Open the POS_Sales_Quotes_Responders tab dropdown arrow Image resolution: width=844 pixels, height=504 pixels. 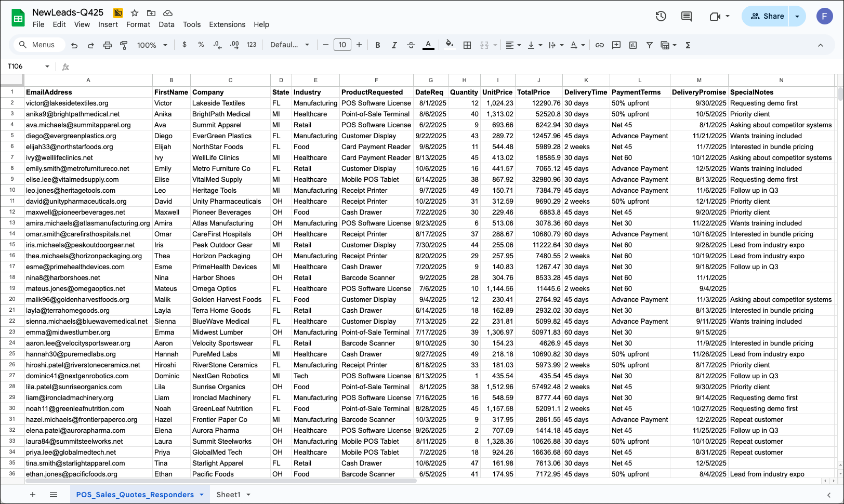202,495
